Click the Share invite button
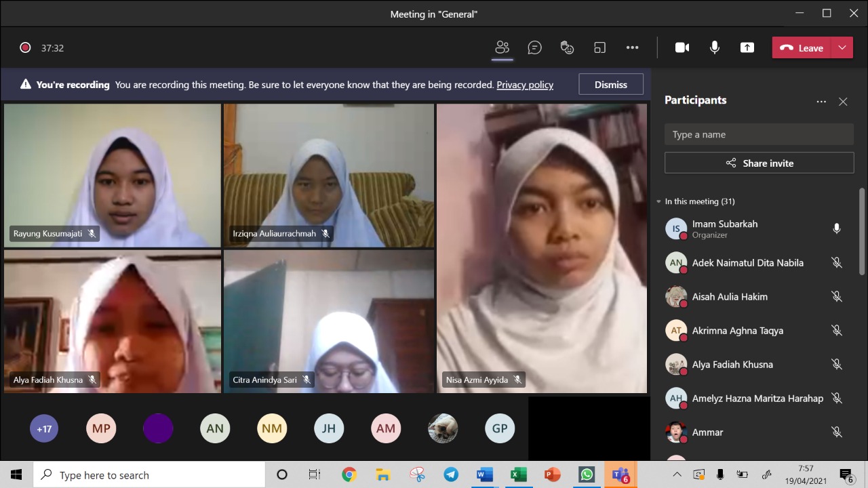The image size is (868, 488). pos(759,163)
